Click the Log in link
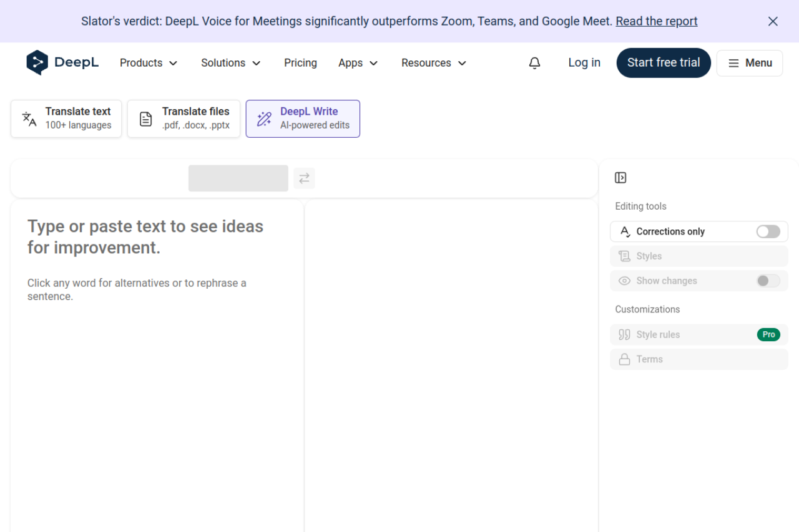This screenshot has width=799, height=532. (584, 63)
